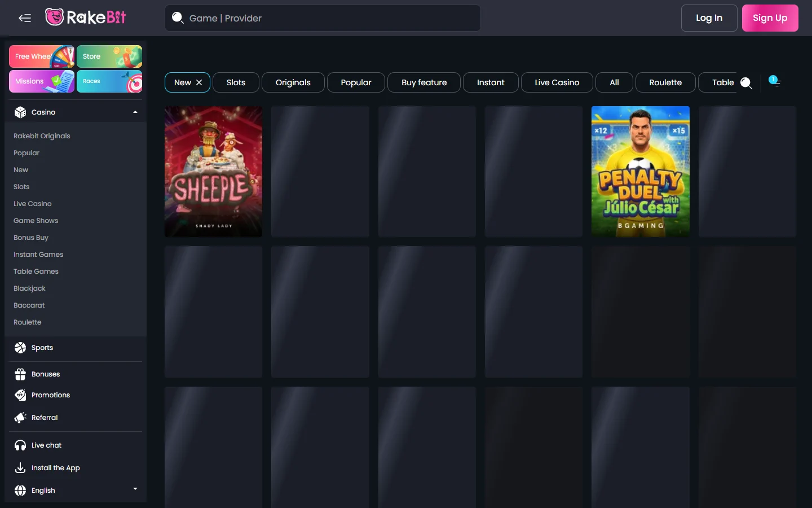Image resolution: width=812 pixels, height=508 pixels.
Task: Focus the Game | Provider search field
Action: (x=323, y=18)
